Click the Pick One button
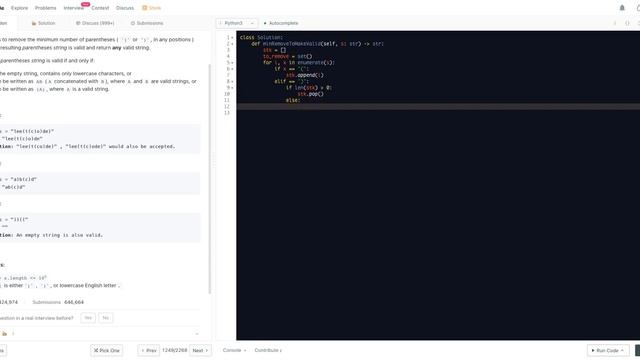This screenshot has width=640, height=360. 107,350
